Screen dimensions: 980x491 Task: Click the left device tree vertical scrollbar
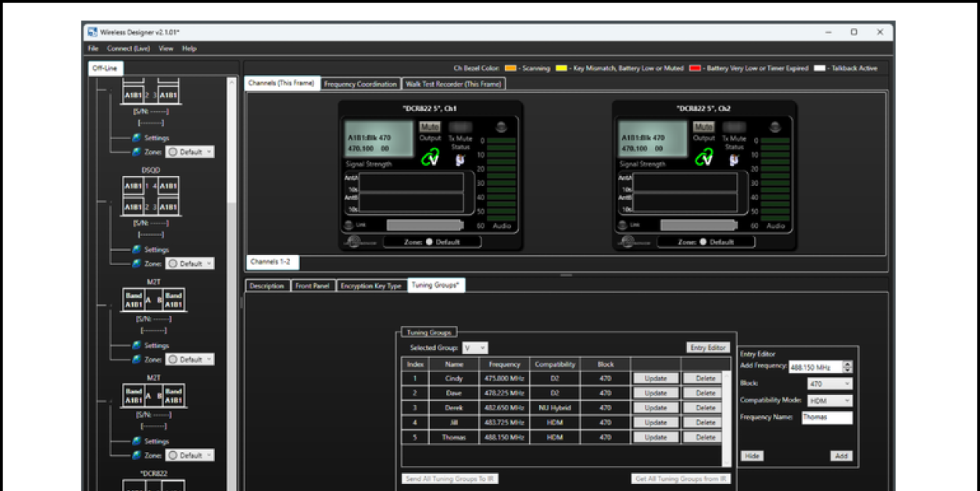(231, 235)
